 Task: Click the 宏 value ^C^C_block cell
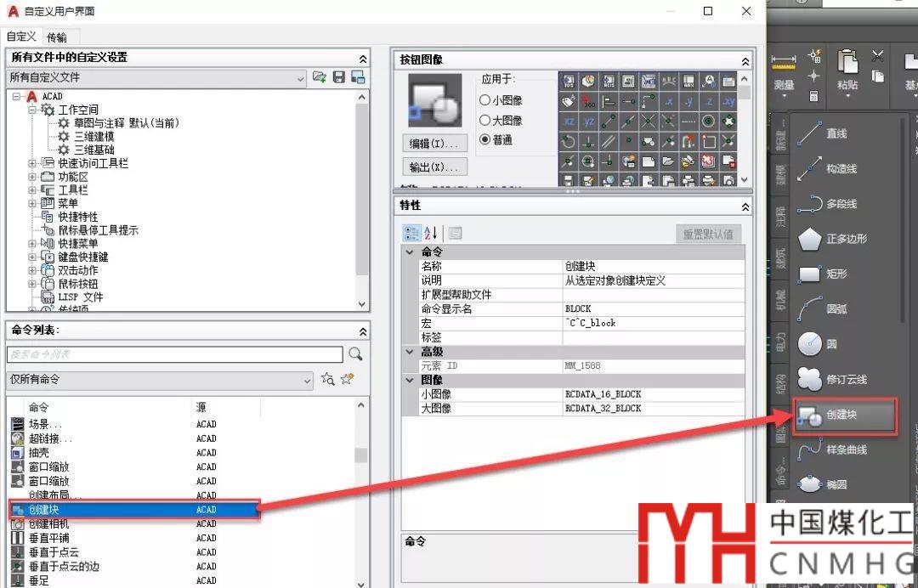tap(654, 323)
